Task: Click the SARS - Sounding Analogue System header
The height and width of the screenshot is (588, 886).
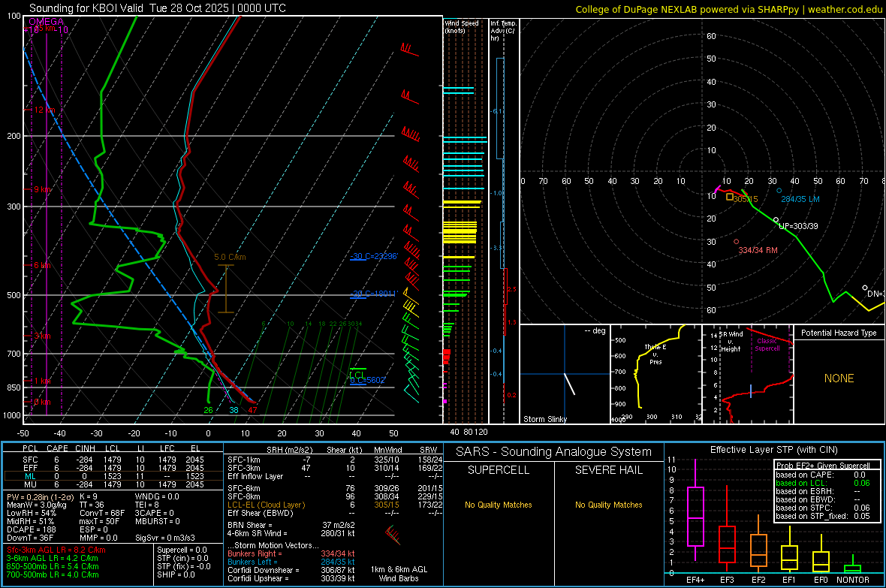Action: [554, 452]
